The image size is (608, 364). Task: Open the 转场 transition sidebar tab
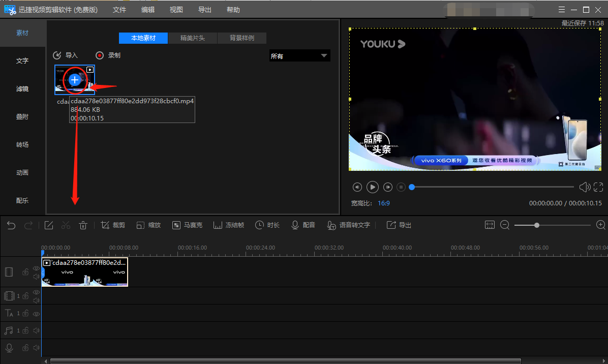pyautogui.click(x=22, y=144)
